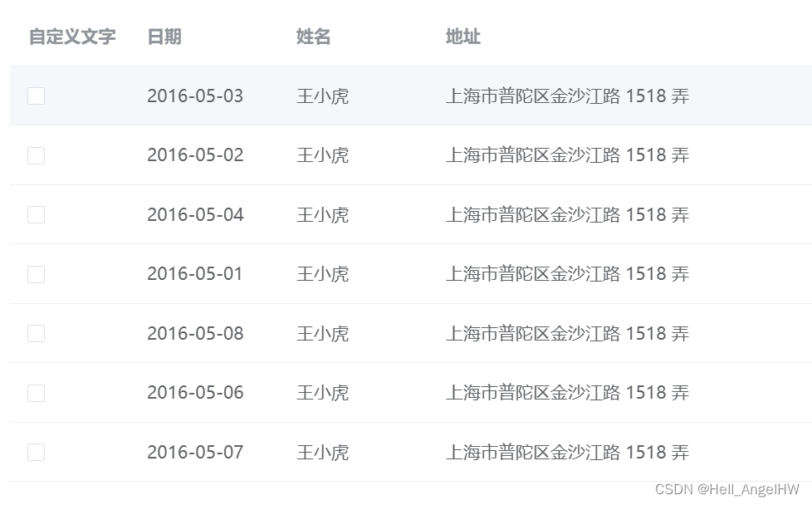Click the 姓名 column header
Image resolution: width=812 pixels, height=505 pixels.
coord(312,37)
